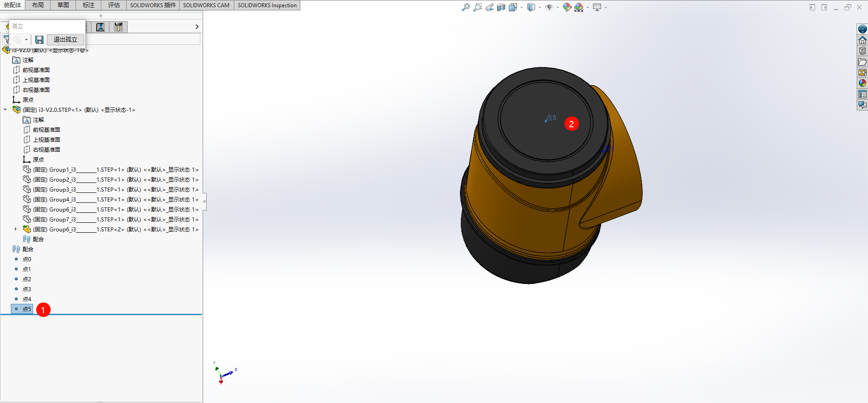Switch to SOLIDWORKS Inspection tab

(x=267, y=5)
